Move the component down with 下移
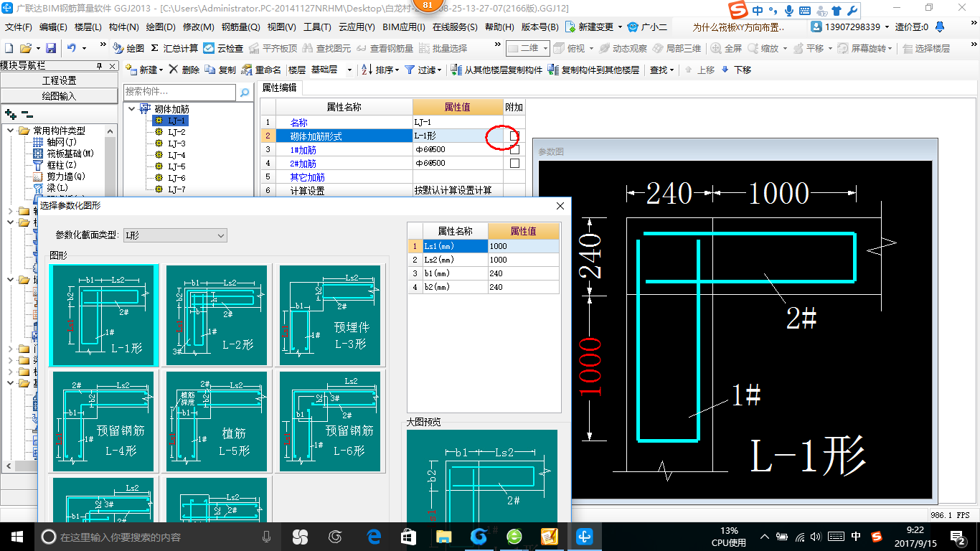Screen dimensions: 980x551 pyautogui.click(x=736, y=70)
